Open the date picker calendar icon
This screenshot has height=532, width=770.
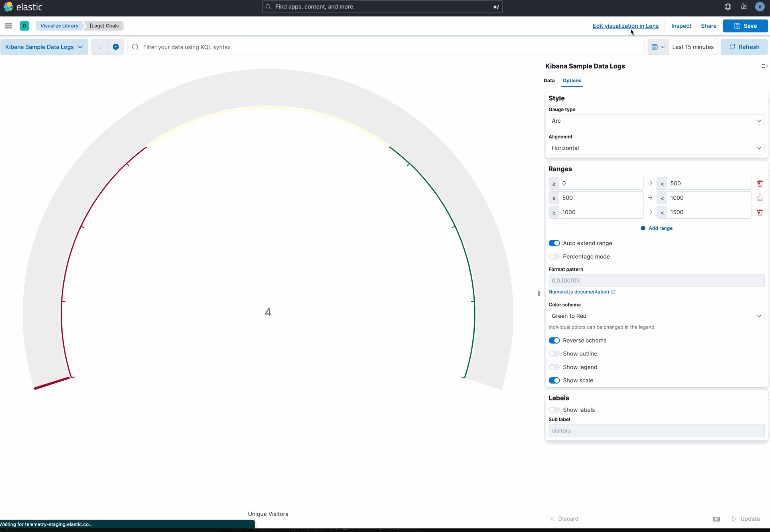click(x=656, y=47)
